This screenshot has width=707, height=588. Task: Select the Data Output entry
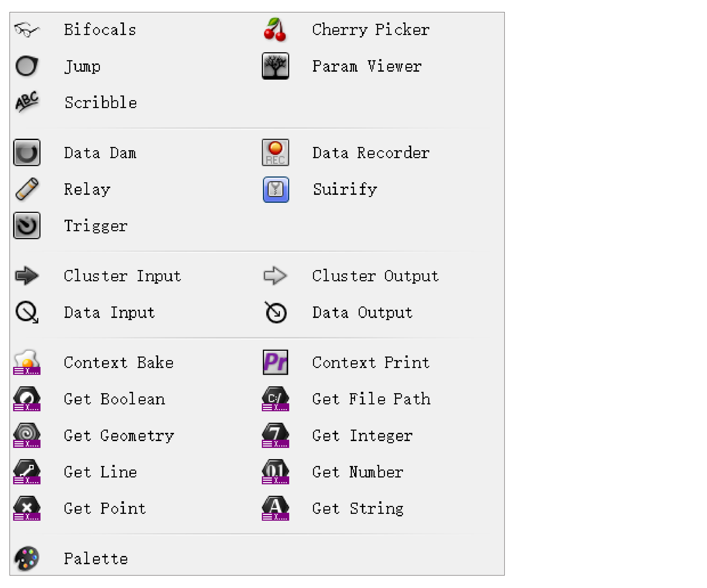click(338, 312)
